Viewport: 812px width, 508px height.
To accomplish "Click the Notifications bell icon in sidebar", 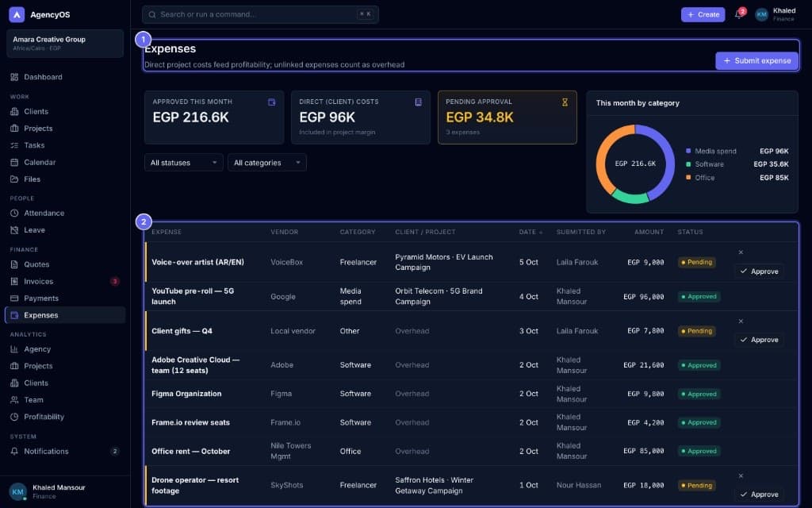I will click(14, 451).
